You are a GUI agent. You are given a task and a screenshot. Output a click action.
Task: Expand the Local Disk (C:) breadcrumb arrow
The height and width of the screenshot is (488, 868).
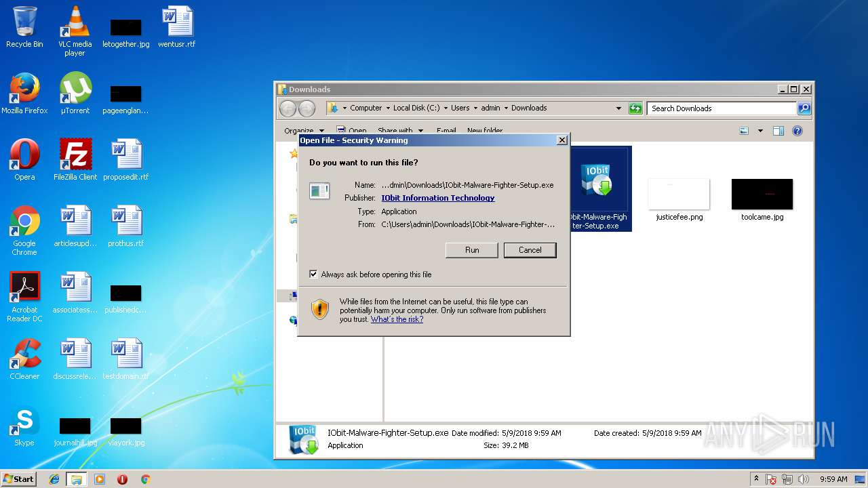click(446, 108)
